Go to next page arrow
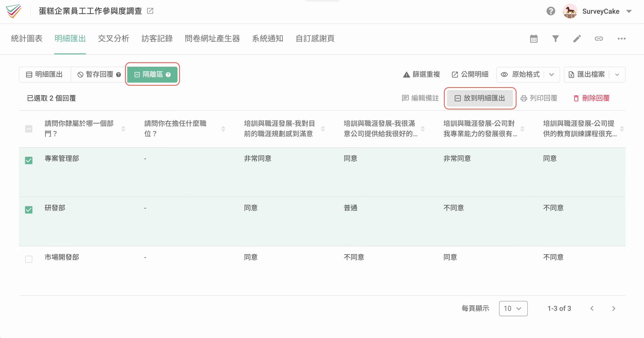This screenshot has height=338, width=644. coord(614,309)
